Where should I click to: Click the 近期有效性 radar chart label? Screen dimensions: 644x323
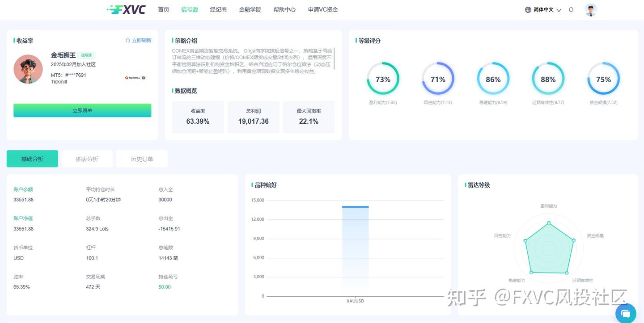point(583,281)
